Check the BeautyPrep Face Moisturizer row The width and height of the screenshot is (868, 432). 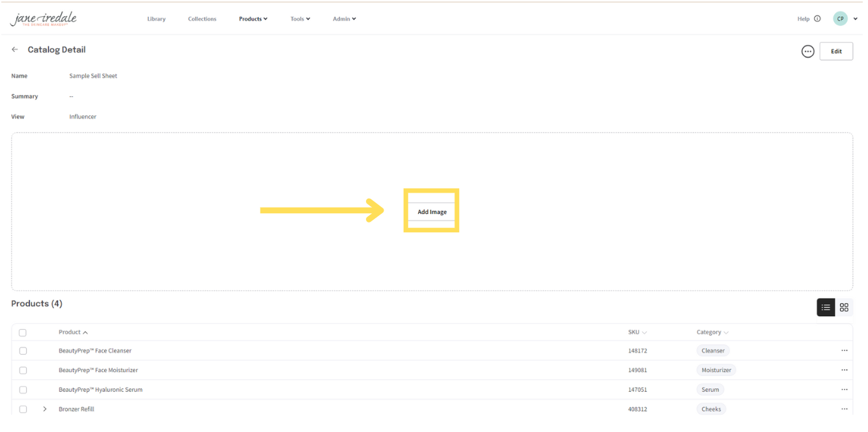(x=23, y=370)
